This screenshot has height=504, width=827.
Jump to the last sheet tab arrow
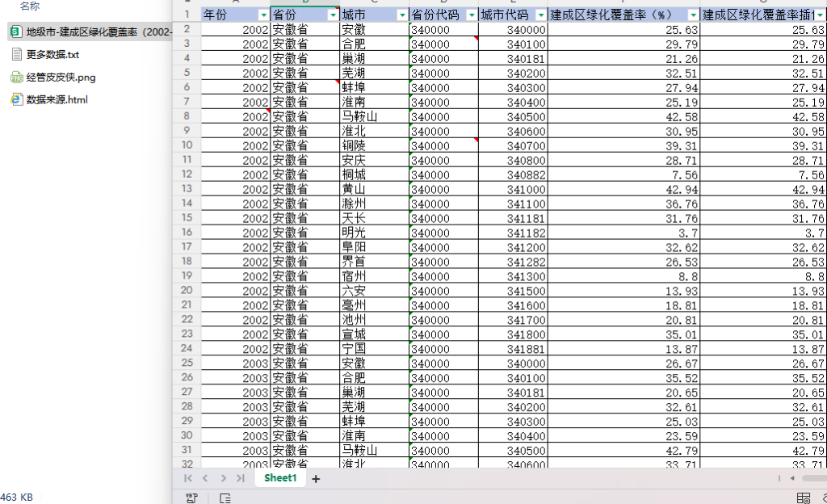tap(241, 478)
